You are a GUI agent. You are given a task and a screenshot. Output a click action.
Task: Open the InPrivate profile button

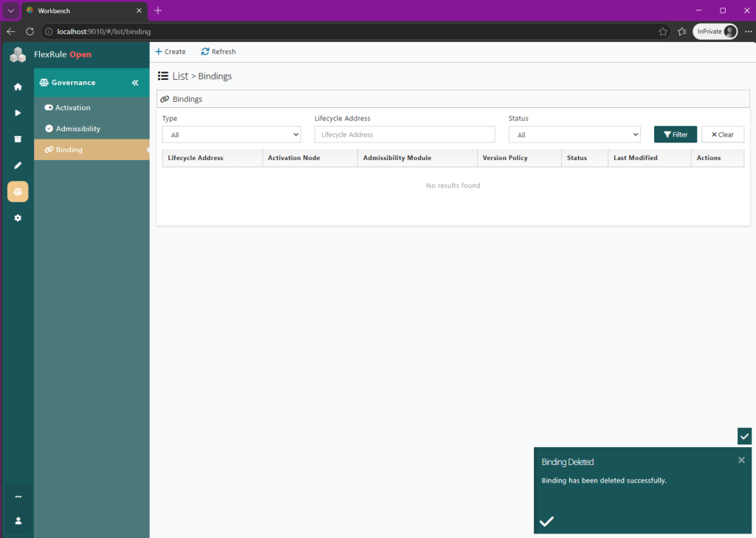(715, 31)
